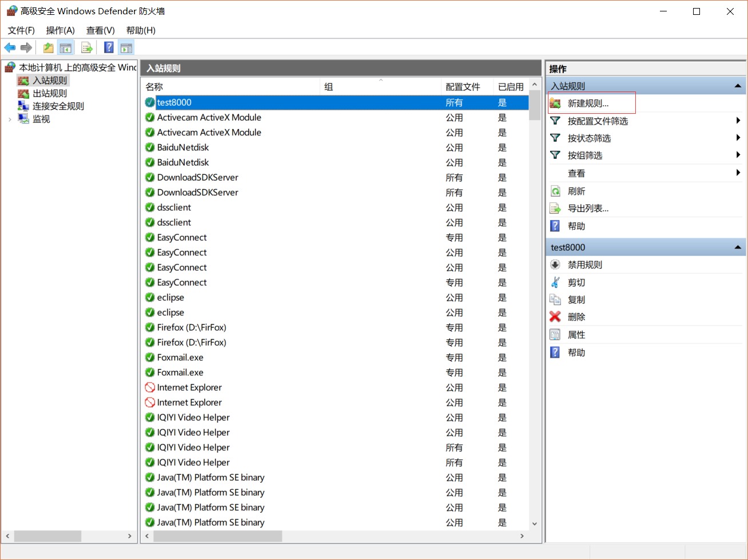Go back with the blue left arrow
The width and height of the screenshot is (748, 560).
pos(10,47)
